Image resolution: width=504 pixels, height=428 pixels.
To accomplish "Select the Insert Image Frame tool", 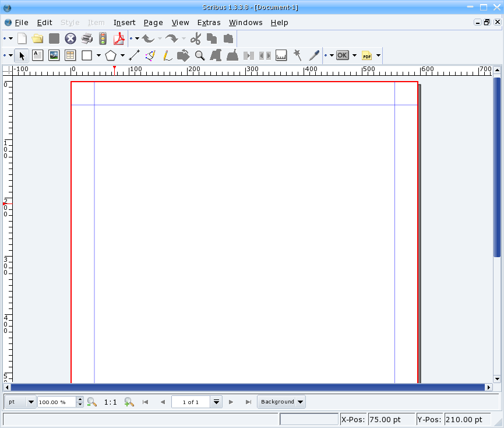I will pyautogui.click(x=54, y=55).
